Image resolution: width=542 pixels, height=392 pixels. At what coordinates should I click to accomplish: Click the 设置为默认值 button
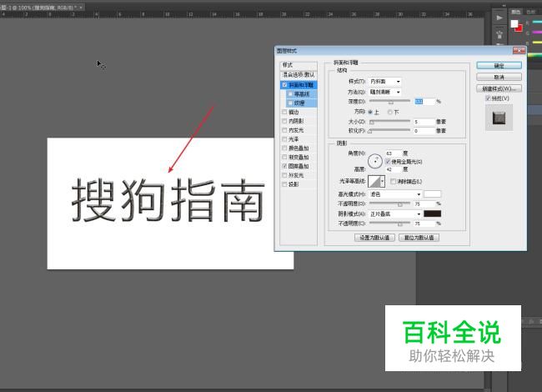pos(374,238)
